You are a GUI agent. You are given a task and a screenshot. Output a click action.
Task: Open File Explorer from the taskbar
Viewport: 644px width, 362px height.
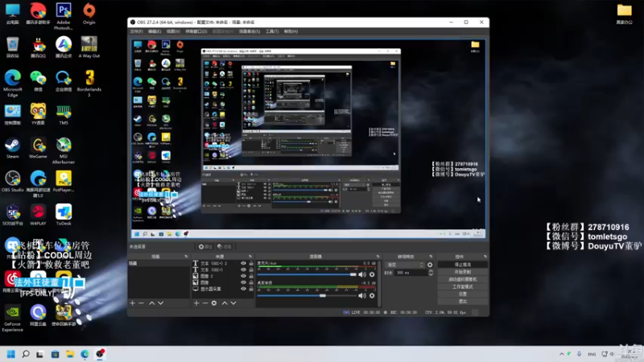pos(70,354)
